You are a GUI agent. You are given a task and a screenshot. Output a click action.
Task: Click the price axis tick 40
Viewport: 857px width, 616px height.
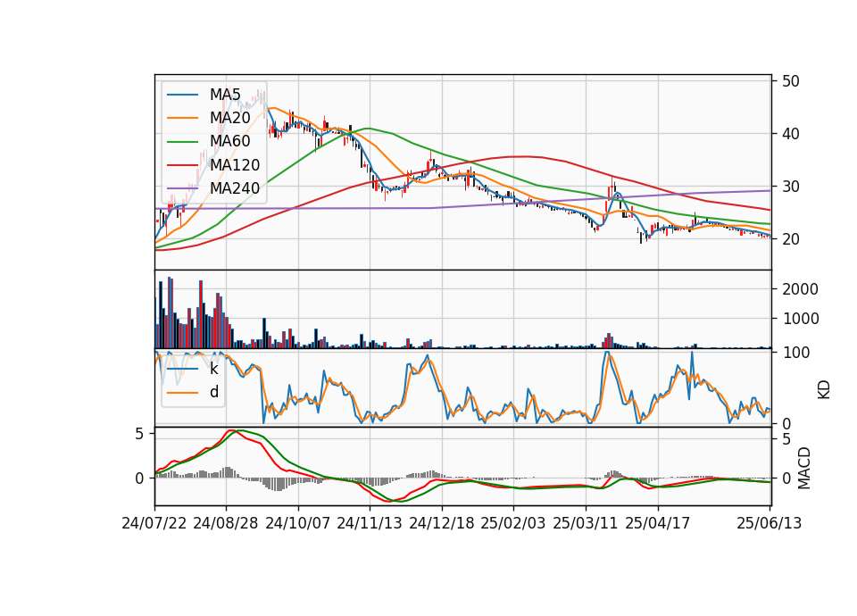coord(790,134)
